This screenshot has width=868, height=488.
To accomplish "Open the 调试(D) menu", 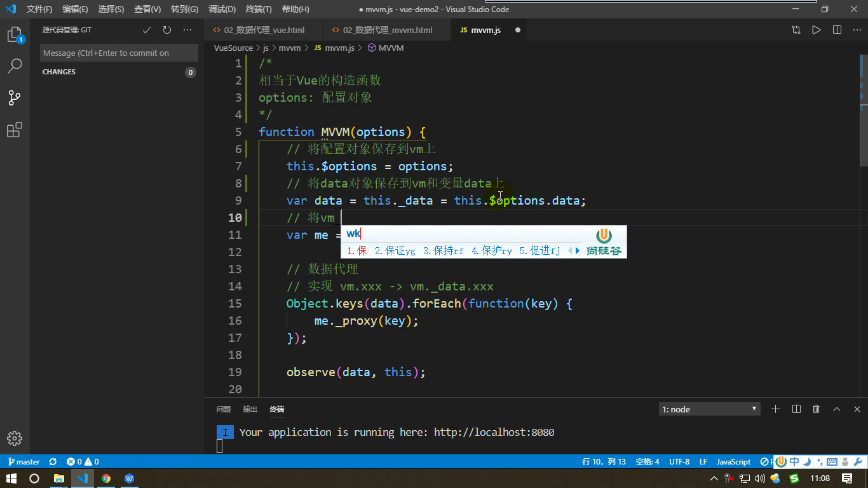I will 222,10.
